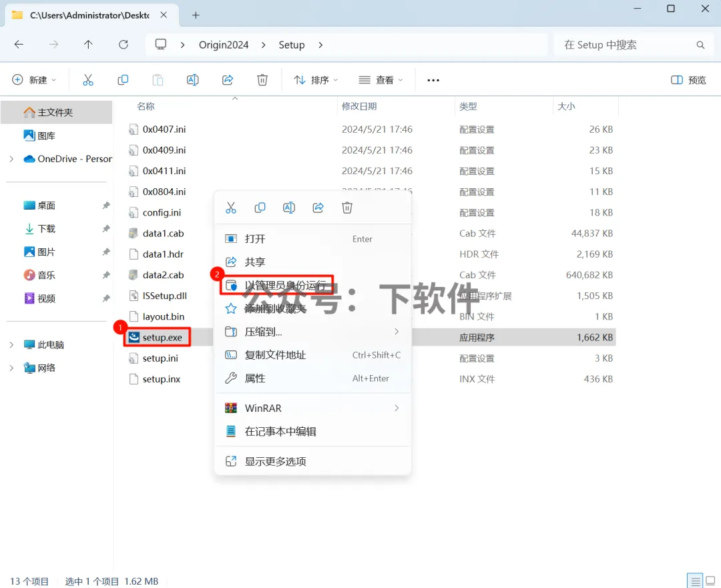Screen dimensions: 721x588
Task: Click the Delete trash icon in the toolbar
Action: tap(262, 80)
